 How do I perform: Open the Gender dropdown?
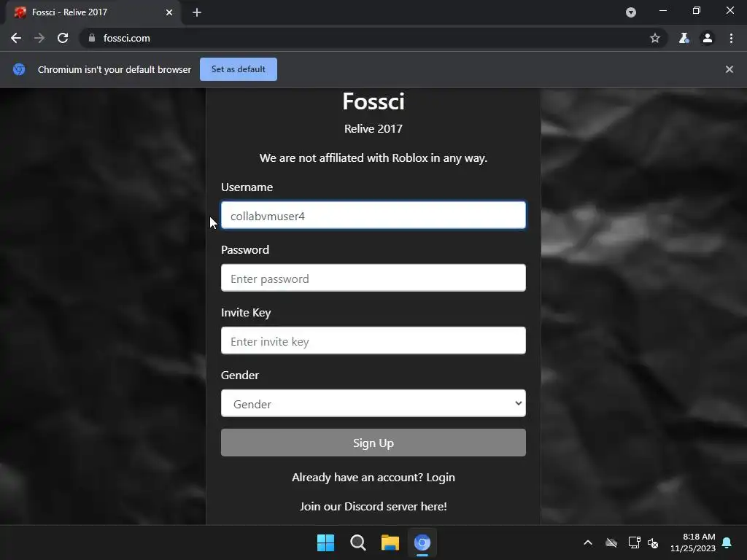point(373,404)
